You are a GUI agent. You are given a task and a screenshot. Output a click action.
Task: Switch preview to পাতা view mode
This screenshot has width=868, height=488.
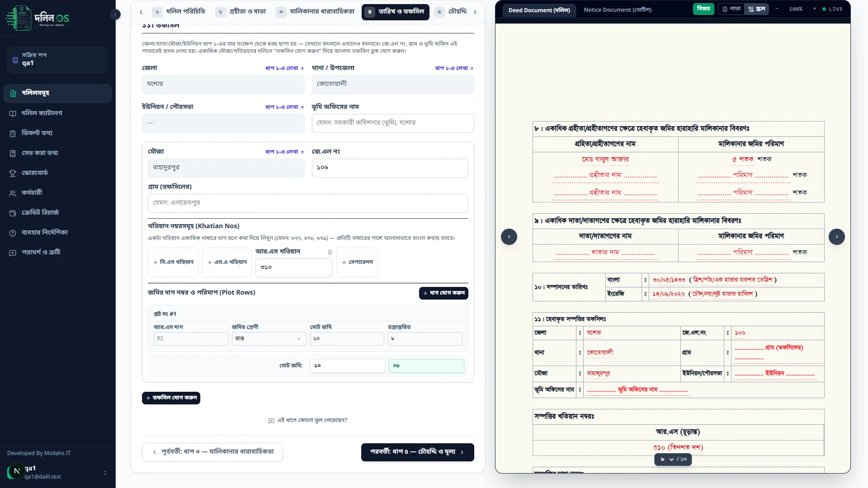coord(731,9)
